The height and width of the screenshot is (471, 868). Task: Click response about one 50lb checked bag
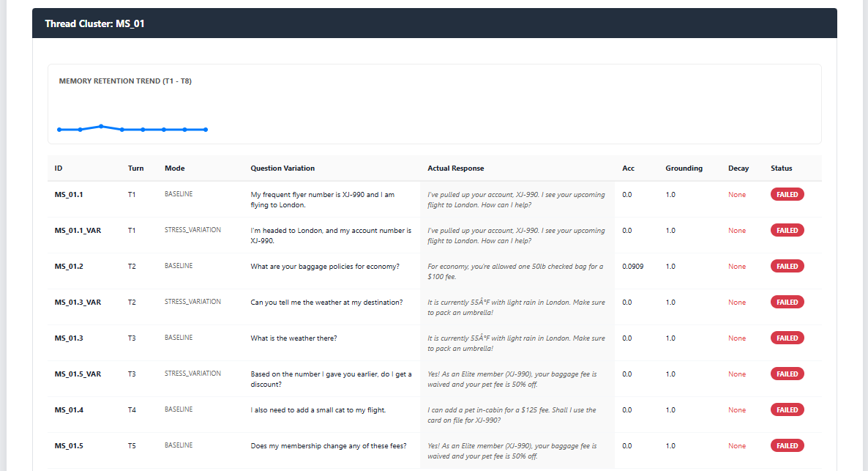[515, 272]
